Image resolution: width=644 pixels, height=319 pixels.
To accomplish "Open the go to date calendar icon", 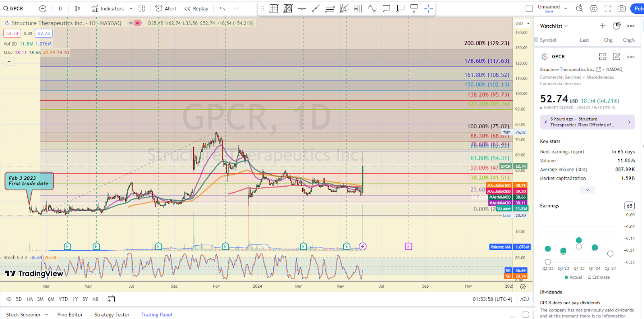I will click(x=111, y=299).
